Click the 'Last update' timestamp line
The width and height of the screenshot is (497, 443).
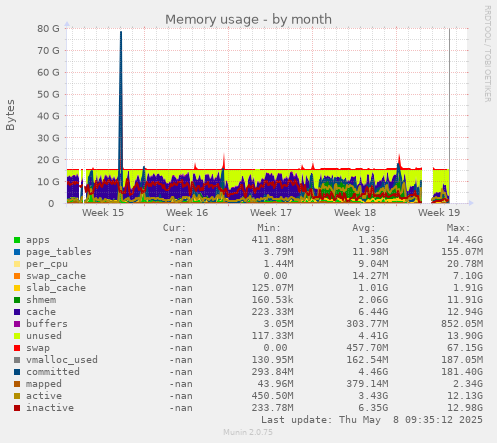tap(372, 420)
